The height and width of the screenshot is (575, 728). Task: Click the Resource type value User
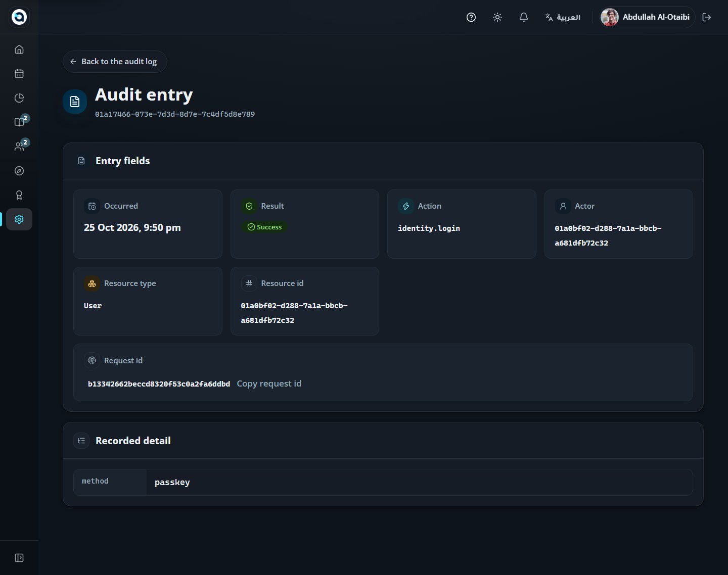click(x=93, y=306)
